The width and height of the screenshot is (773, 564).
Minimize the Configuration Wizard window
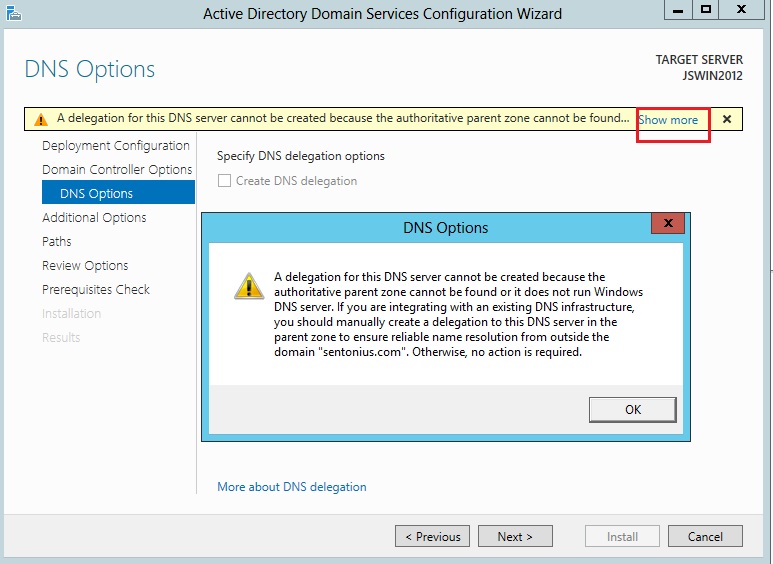point(678,10)
